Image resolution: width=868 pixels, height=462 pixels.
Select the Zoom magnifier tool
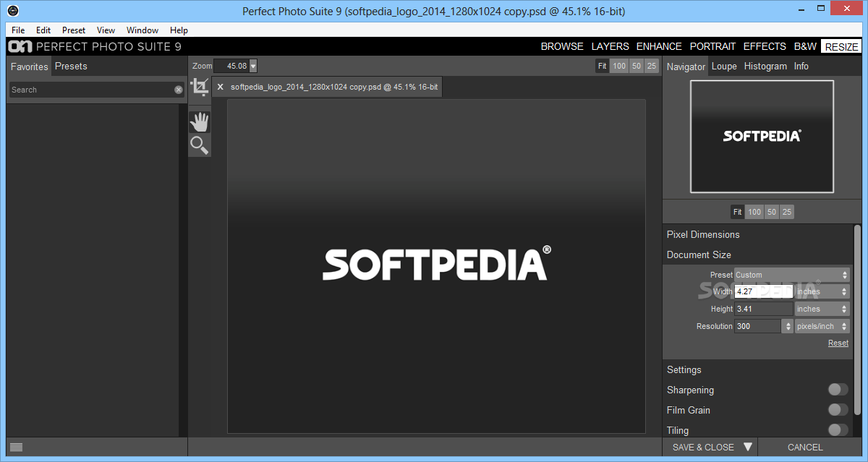click(x=200, y=145)
